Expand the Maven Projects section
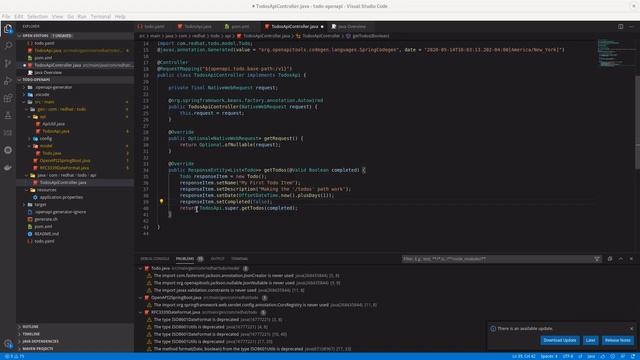The image size is (640, 360). [75, 349]
